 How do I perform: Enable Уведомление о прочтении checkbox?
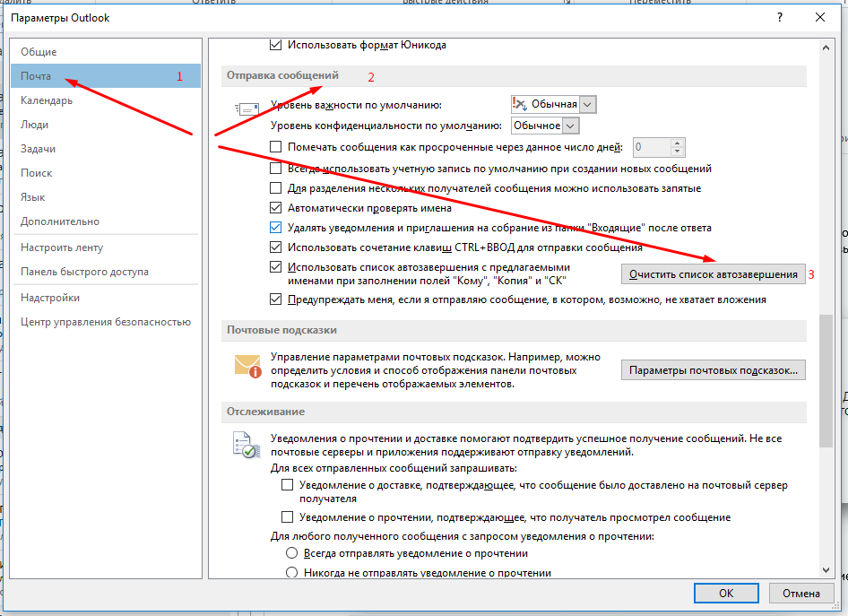(288, 517)
